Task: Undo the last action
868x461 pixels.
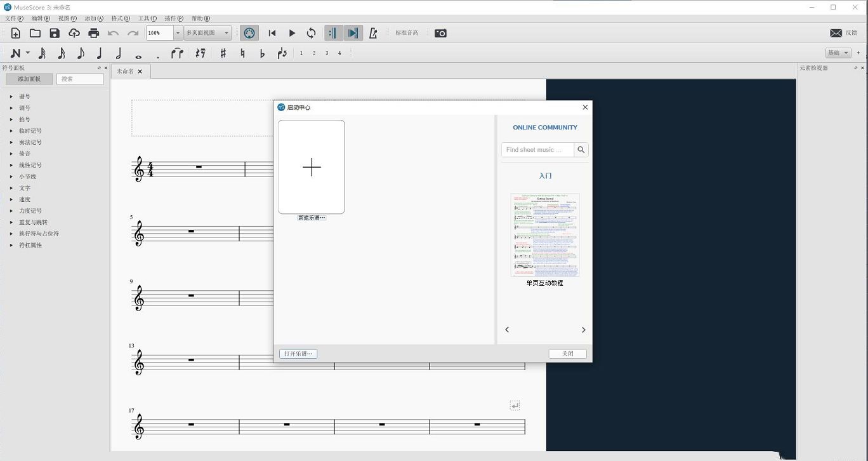Action: tap(113, 32)
